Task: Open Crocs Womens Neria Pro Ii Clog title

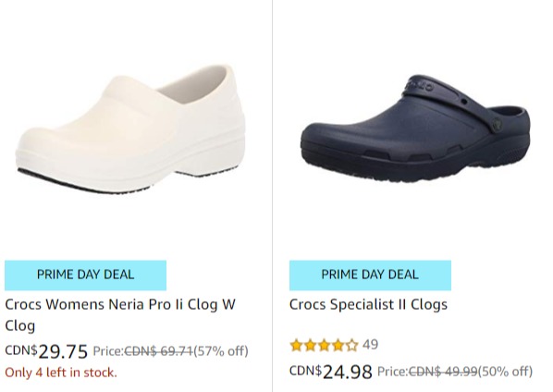Action: point(120,314)
